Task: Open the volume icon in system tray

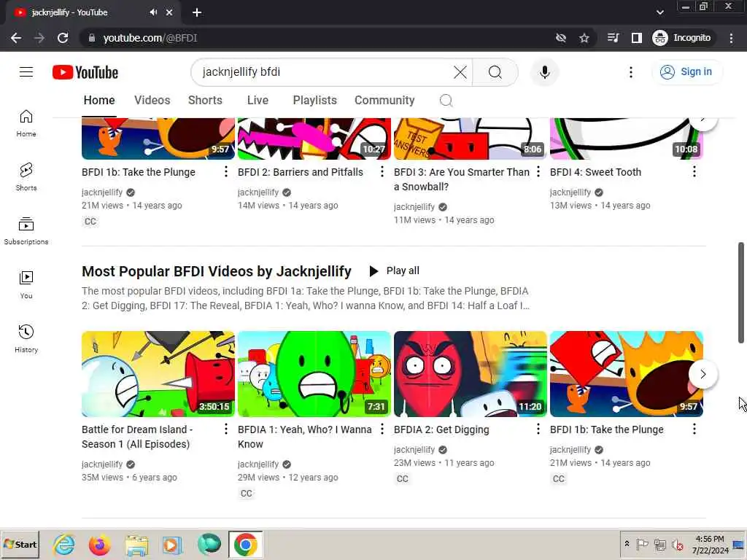Action: click(677, 544)
